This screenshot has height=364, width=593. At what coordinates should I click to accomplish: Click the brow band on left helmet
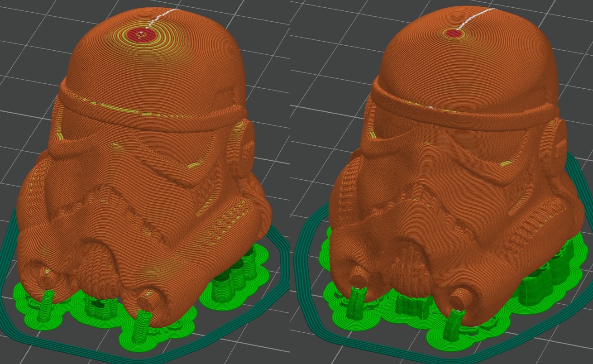click(x=149, y=113)
